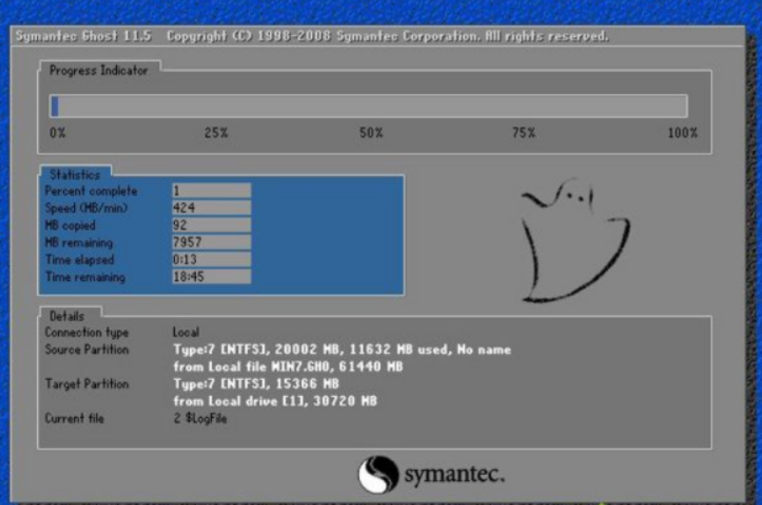The height and width of the screenshot is (505, 762).
Task: Click the 0% progress scale marker
Action: (x=57, y=133)
